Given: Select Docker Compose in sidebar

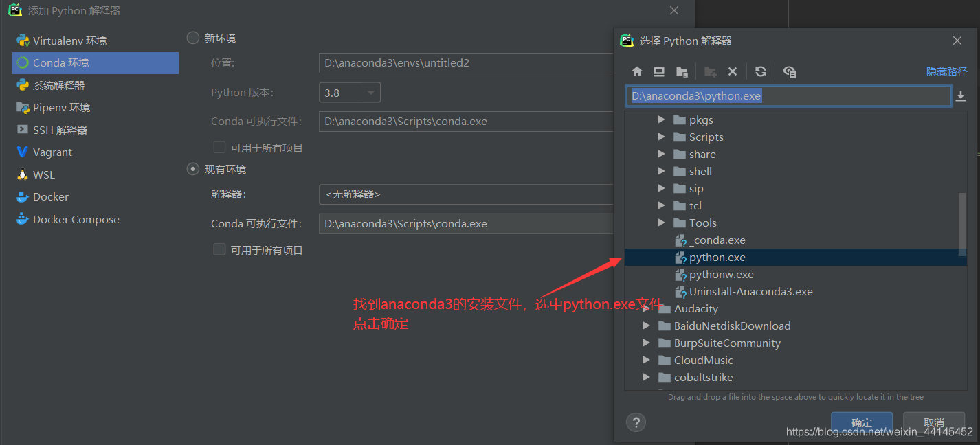Looking at the screenshot, I should [96, 219].
